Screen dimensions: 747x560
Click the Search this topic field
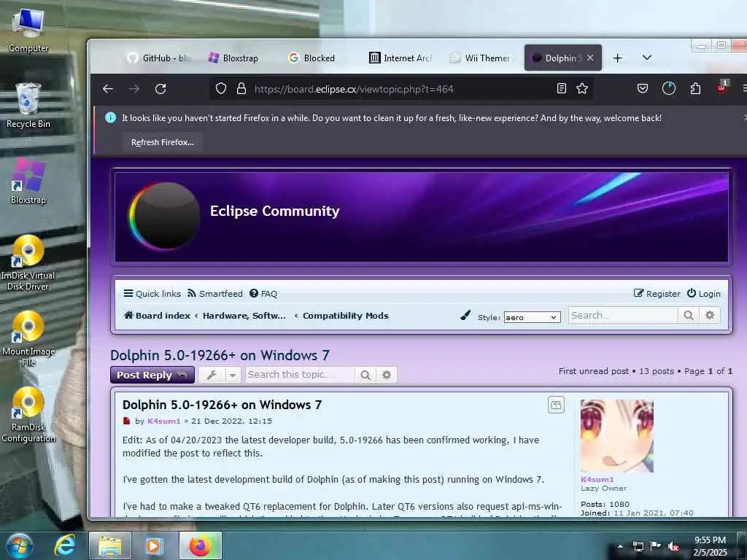point(300,375)
